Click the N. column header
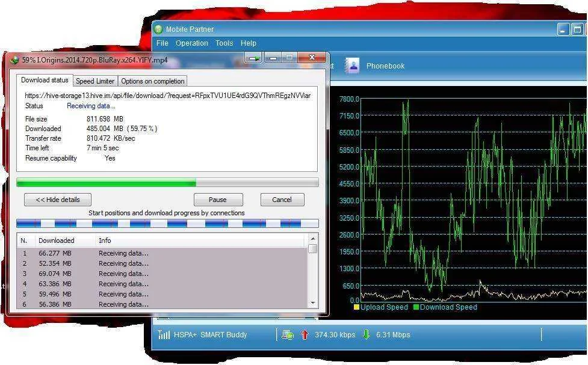 coord(26,241)
